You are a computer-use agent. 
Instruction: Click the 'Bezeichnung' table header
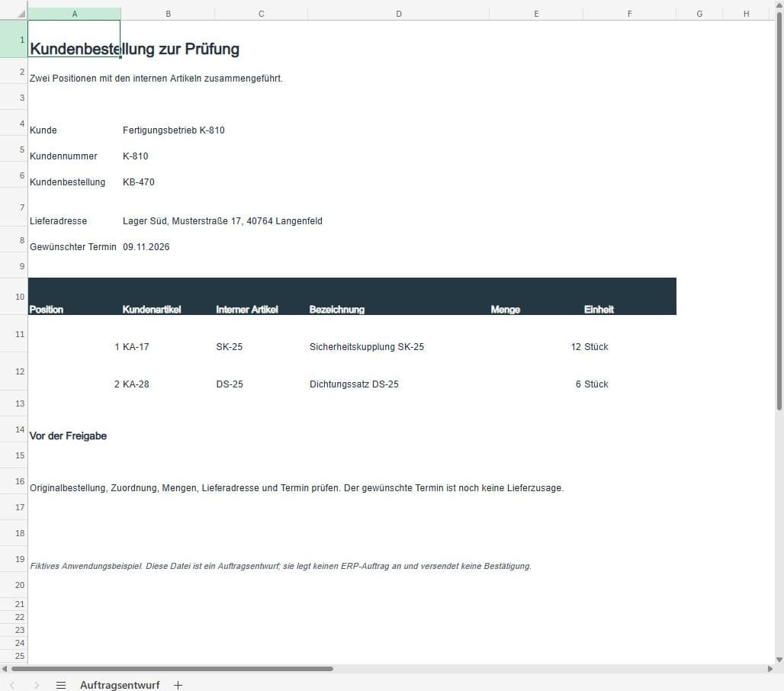pos(337,310)
